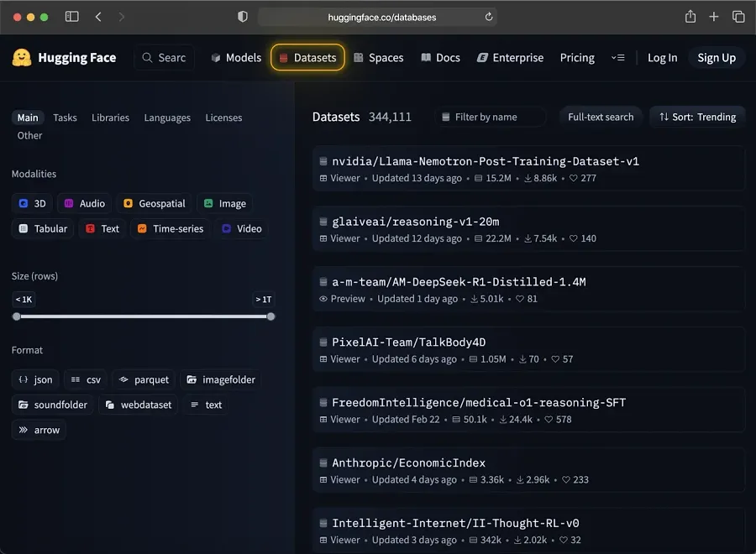Click the sort arrows icon in Sort: Trending
Screen dimensions: 756x554
click(x=664, y=117)
